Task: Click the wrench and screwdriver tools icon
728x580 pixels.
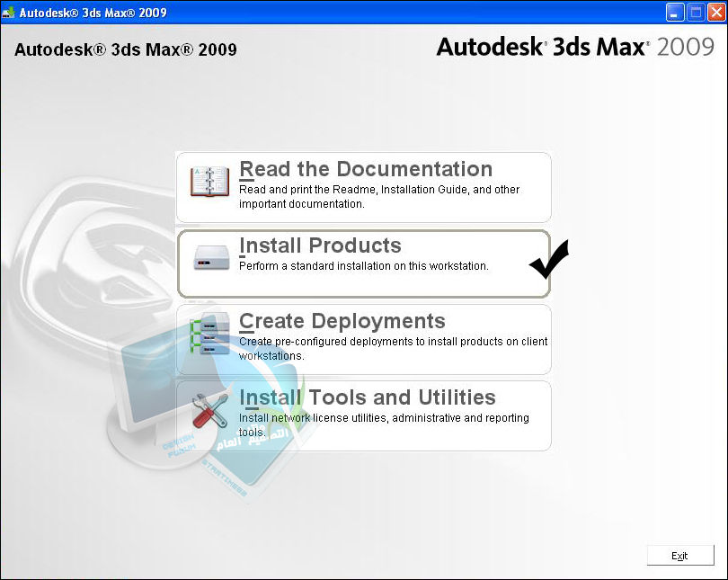Action: click(209, 411)
